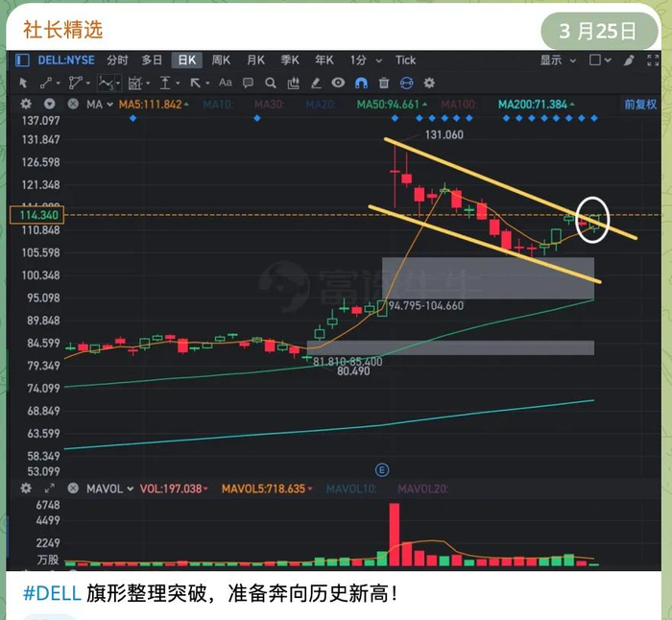Open the chart statistics hand tool
Screen dimensions: 672x620
(293, 83)
